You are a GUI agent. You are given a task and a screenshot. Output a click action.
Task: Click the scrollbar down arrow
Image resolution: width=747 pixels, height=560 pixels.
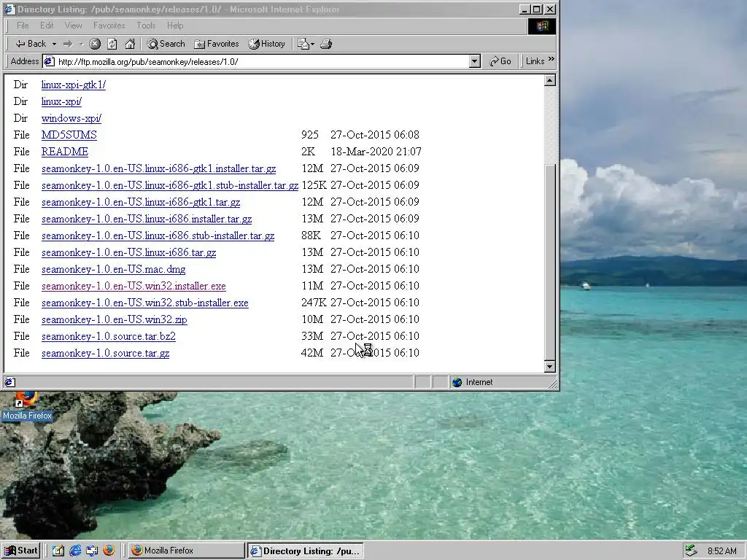pos(549,366)
